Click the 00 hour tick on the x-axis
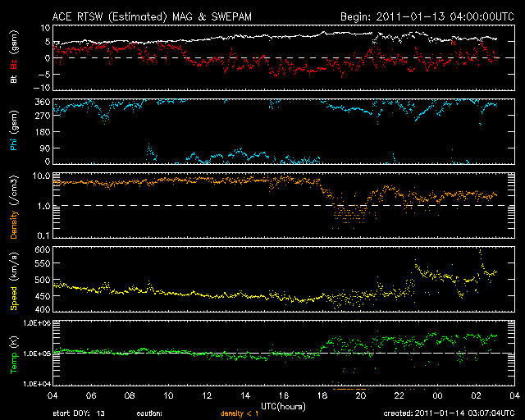This screenshot has height=420, width=525. pos(438,396)
